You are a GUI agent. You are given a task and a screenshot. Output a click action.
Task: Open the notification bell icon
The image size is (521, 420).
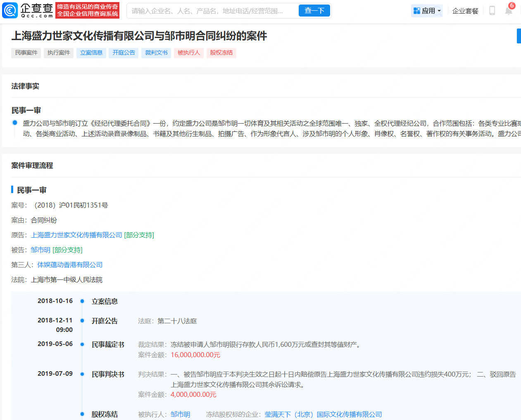click(x=509, y=11)
